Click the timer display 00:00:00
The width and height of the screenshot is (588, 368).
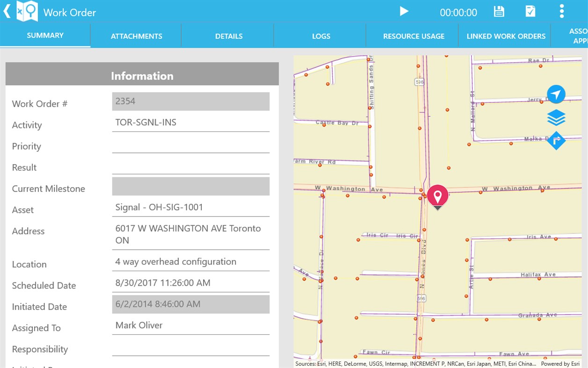[458, 13]
